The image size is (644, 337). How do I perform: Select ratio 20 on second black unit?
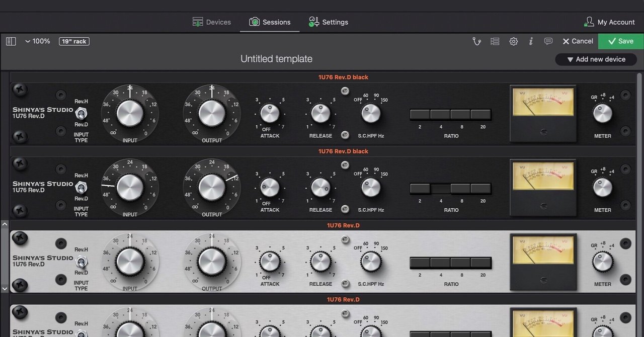(x=481, y=189)
